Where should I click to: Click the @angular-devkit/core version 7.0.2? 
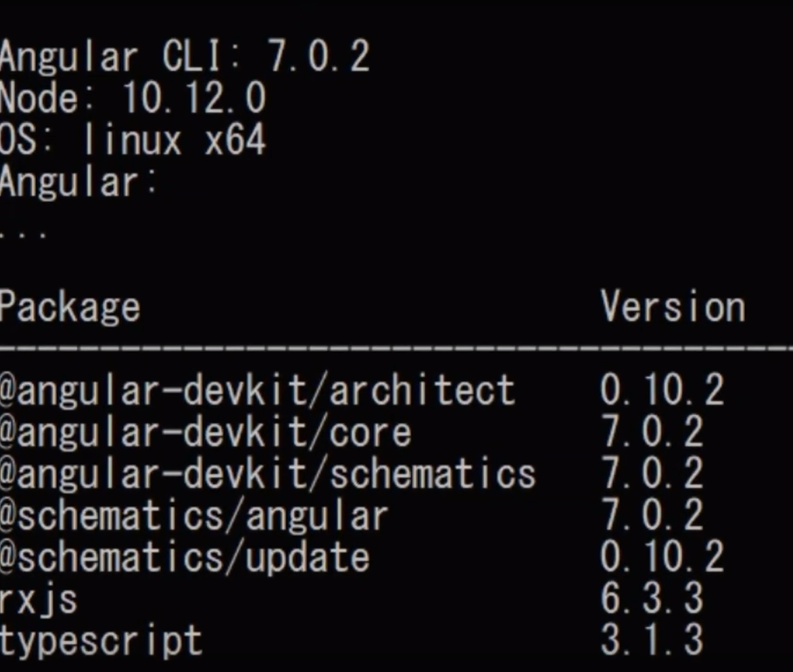tap(652, 432)
